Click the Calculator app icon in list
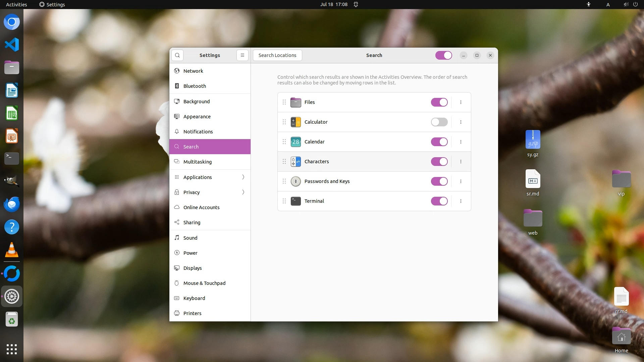 (x=296, y=122)
